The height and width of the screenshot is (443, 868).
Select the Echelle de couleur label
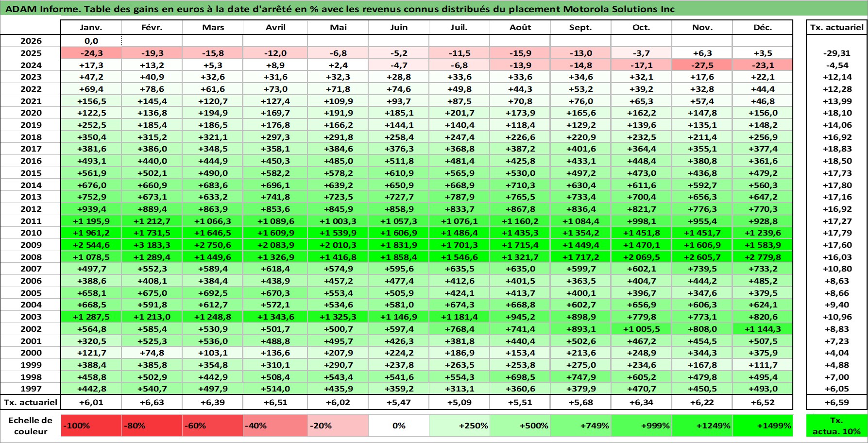point(31,426)
